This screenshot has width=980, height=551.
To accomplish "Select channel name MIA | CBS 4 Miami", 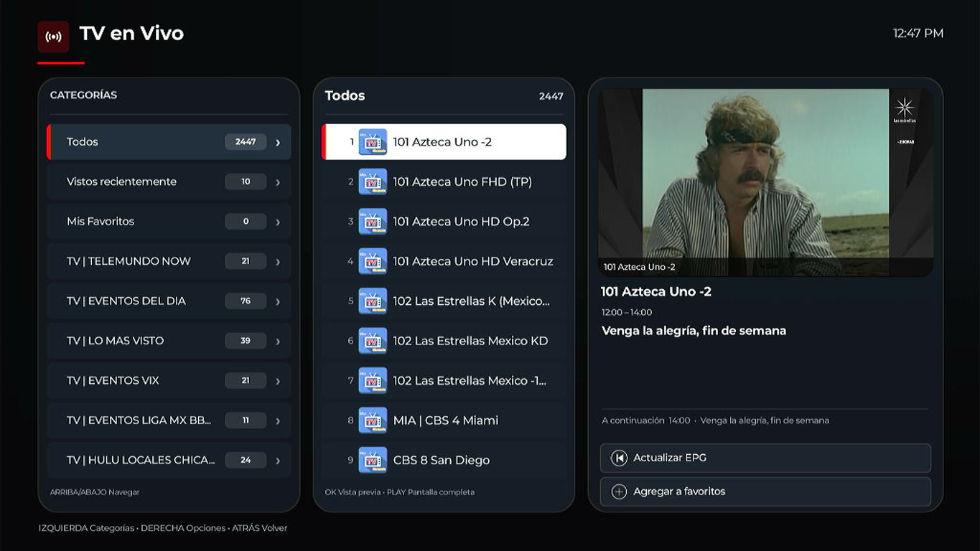I will [x=446, y=420].
